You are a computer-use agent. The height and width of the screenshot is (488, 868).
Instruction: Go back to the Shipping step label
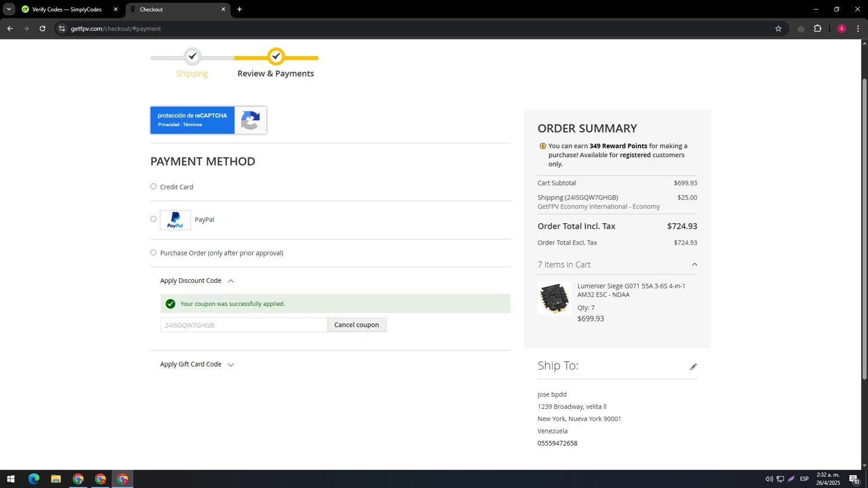(x=192, y=73)
